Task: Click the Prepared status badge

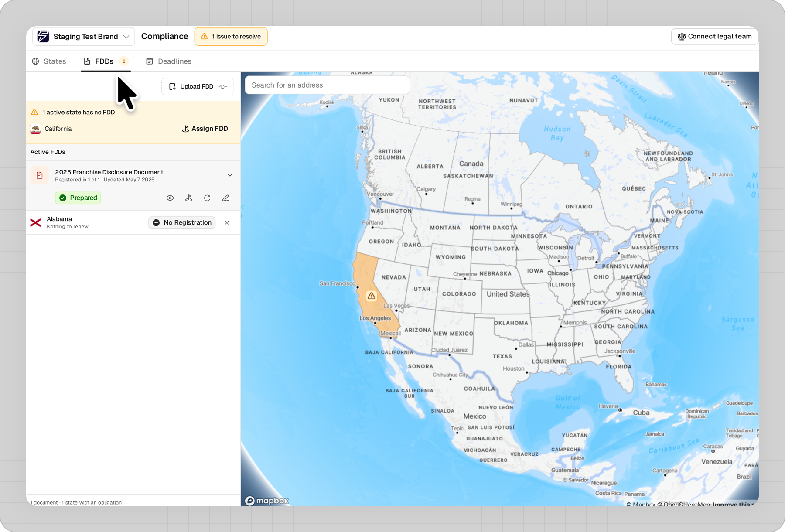Action: click(78, 198)
